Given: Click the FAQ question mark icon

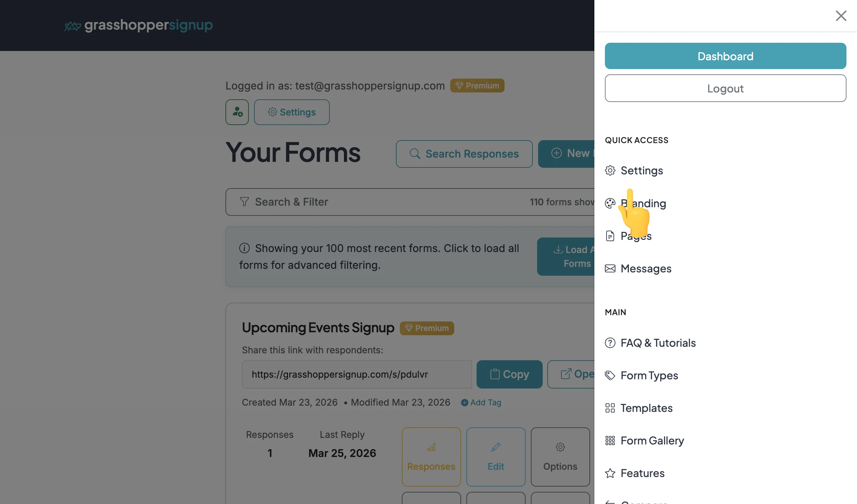Looking at the screenshot, I should coord(610,342).
